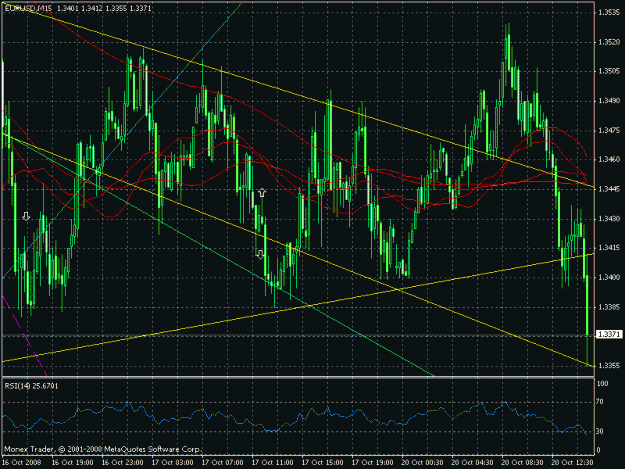The width and height of the screenshot is (625, 469).
Task: Click the 17 Oct 07:00 time label
Action: click(222, 462)
